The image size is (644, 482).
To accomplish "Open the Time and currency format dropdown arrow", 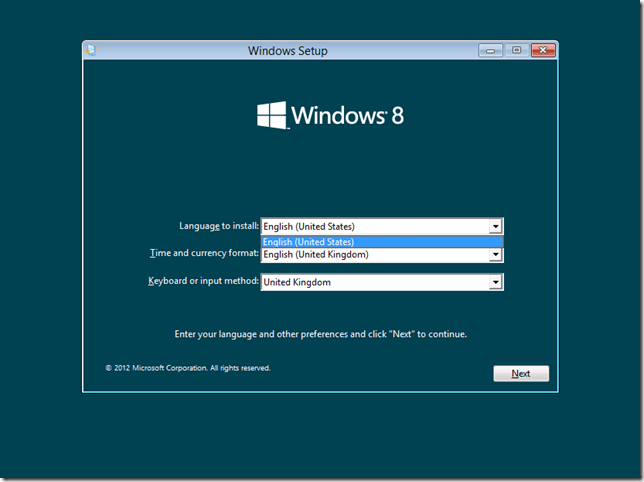I will (x=495, y=255).
